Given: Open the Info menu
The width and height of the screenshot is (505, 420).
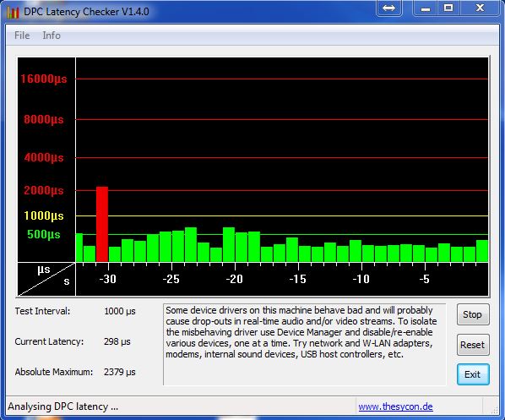Looking at the screenshot, I should (52, 35).
